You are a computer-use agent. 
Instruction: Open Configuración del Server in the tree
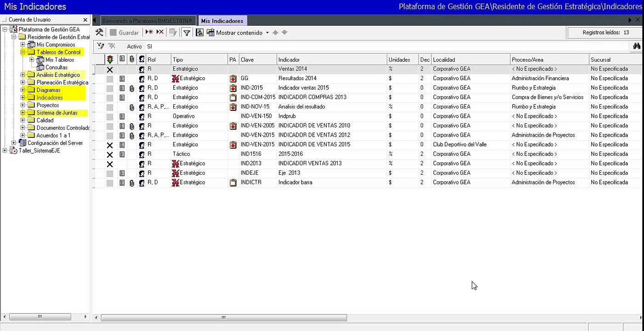[55, 143]
